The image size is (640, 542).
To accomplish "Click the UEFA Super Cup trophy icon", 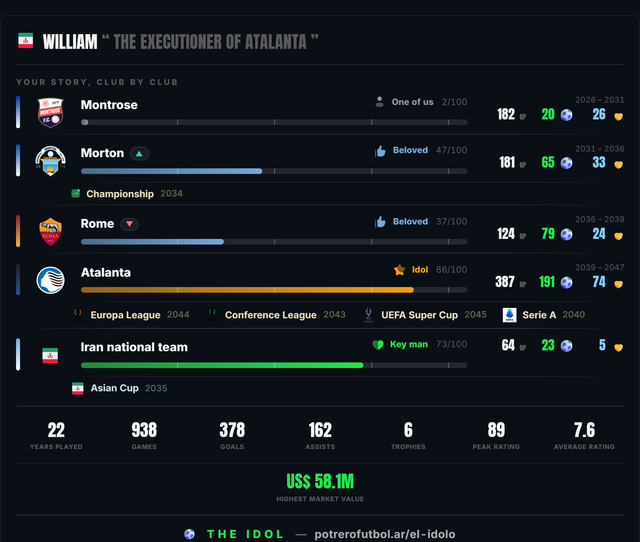I will 368,315.
